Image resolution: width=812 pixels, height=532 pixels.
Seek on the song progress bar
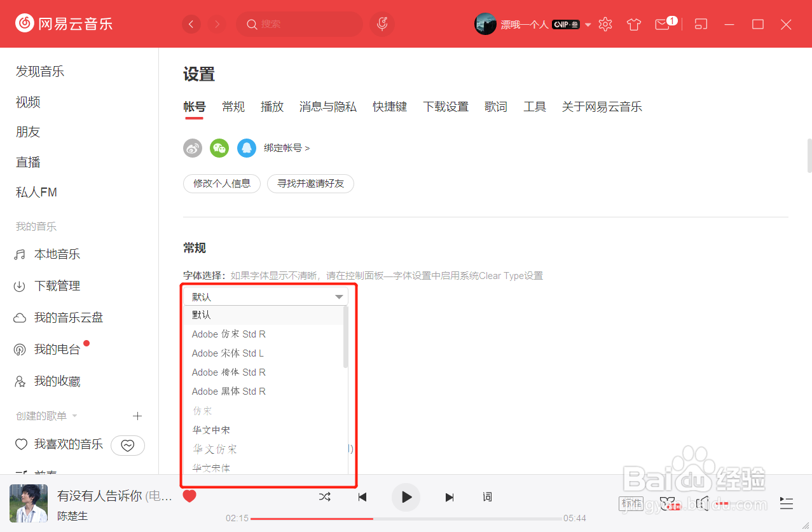click(406, 519)
